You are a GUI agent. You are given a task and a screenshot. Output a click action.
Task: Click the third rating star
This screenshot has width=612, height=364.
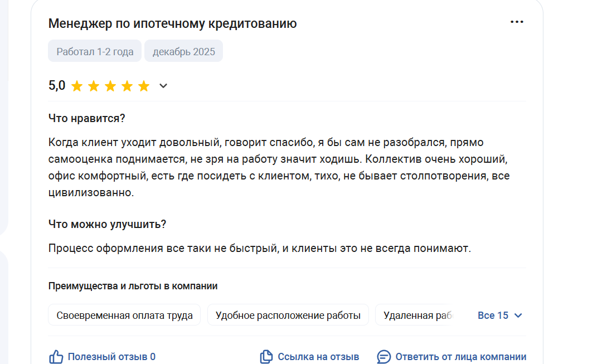[110, 86]
